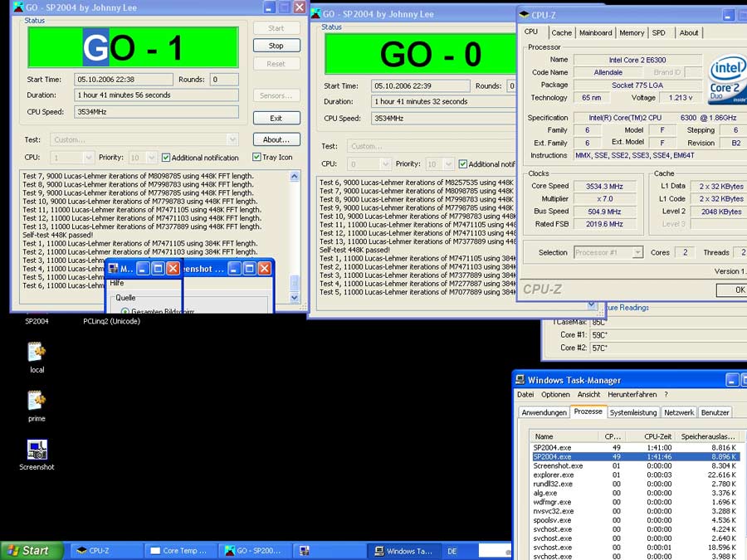Image resolution: width=747 pixels, height=560 pixels.
Task: Switch to the Memory tab in CPU-Z
Action: point(632,33)
